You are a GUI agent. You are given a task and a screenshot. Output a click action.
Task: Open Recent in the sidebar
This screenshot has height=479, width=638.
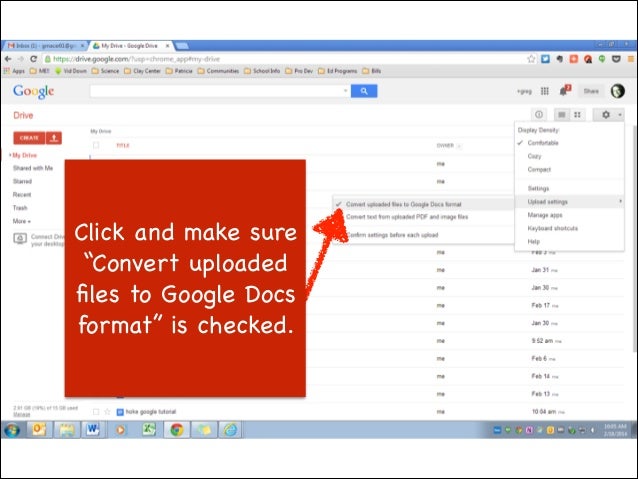[x=22, y=195]
